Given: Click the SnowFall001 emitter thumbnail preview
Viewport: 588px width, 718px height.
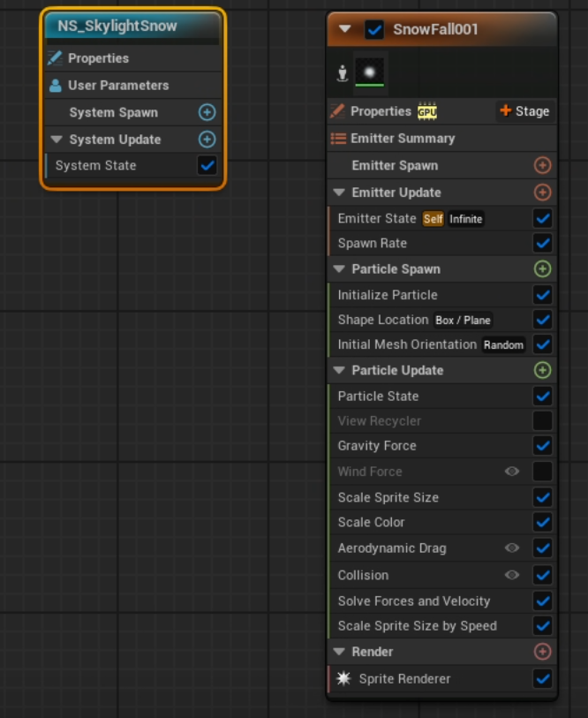Looking at the screenshot, I should coord(370,73).
